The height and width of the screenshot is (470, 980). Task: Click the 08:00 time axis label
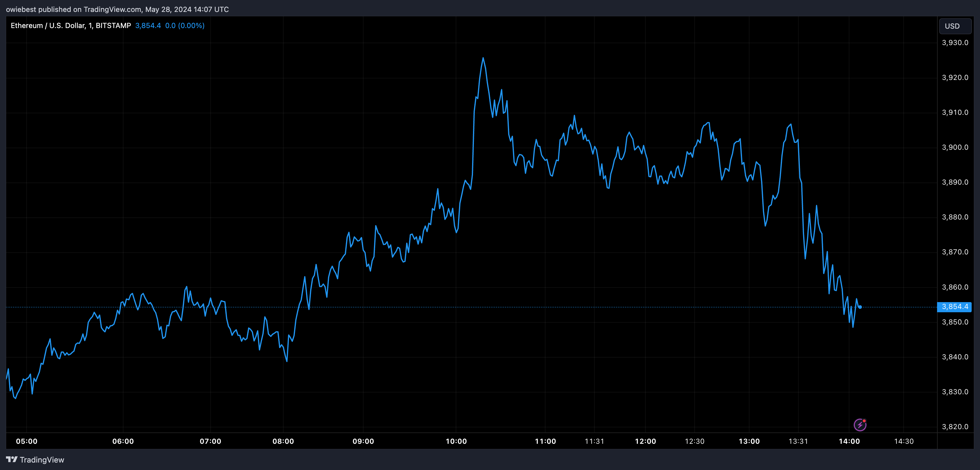pyautogui.click(x=283, y=441)
